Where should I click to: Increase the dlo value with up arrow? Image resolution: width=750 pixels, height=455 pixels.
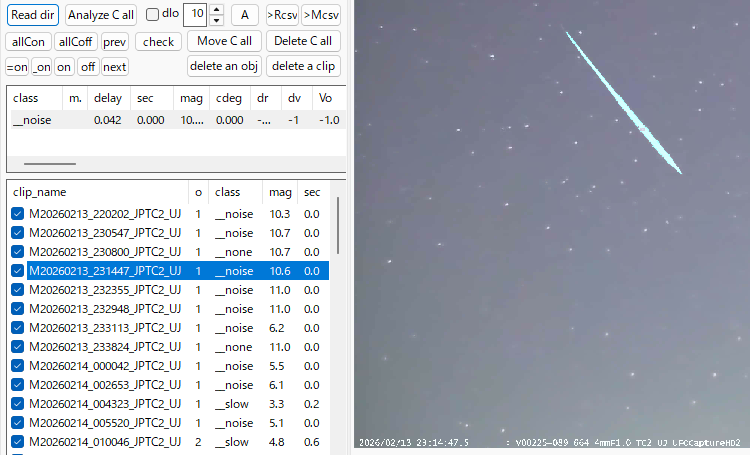[x=217, y=9]
